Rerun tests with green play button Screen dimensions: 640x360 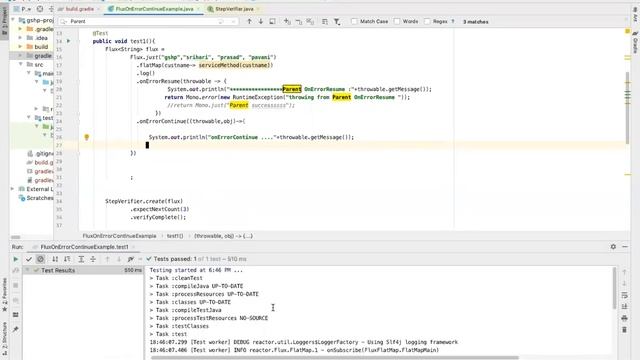[16, 259]
